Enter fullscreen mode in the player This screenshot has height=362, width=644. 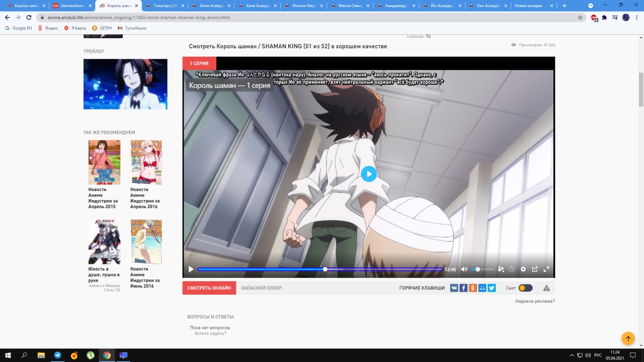click(x=546, y=269)
